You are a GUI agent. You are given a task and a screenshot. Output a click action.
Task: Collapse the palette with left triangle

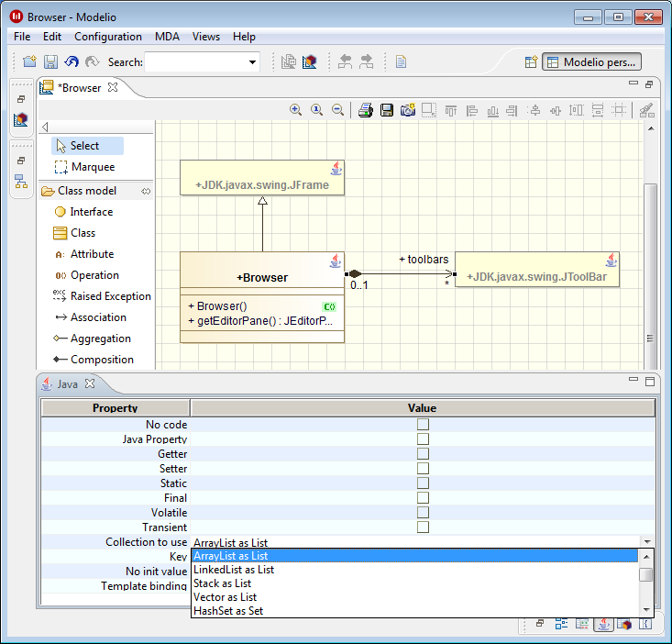[x=45, y=127]
